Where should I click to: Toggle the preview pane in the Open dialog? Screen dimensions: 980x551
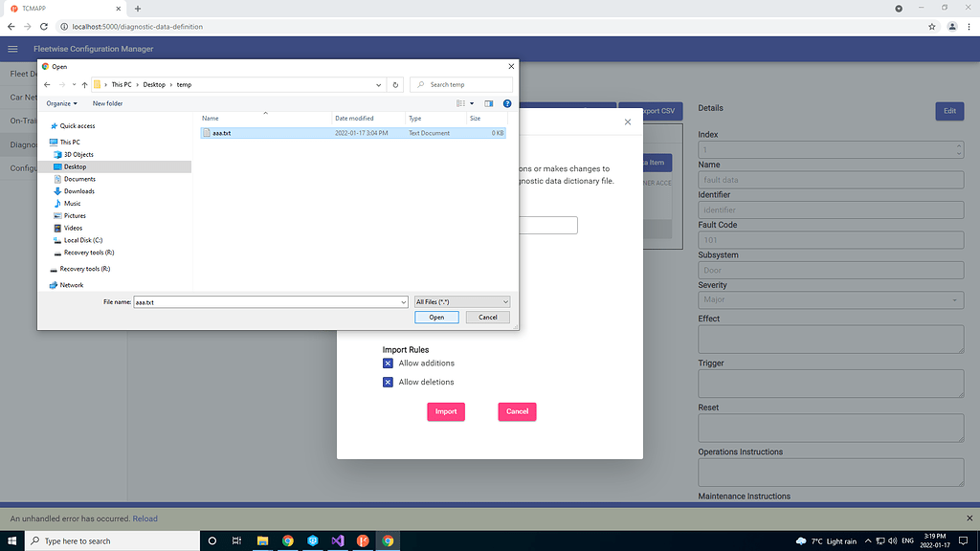click(x=489, y=103)
